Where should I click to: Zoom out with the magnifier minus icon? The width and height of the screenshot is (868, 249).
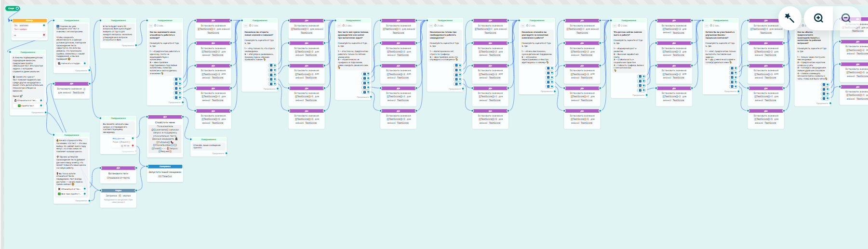845,18
